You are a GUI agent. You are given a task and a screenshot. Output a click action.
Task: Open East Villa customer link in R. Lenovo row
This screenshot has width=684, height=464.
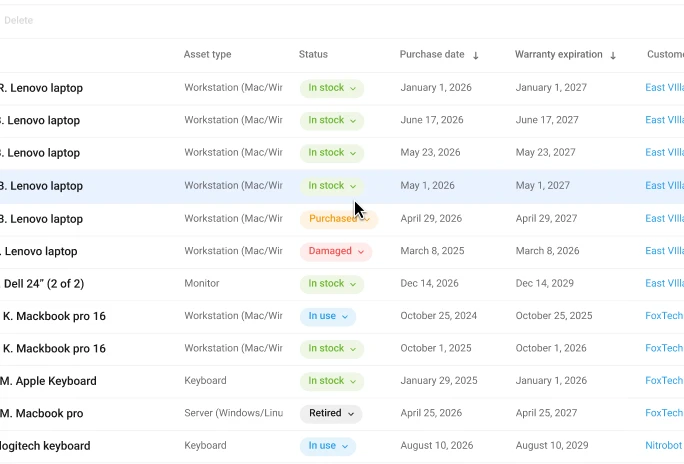click(664, 88)
